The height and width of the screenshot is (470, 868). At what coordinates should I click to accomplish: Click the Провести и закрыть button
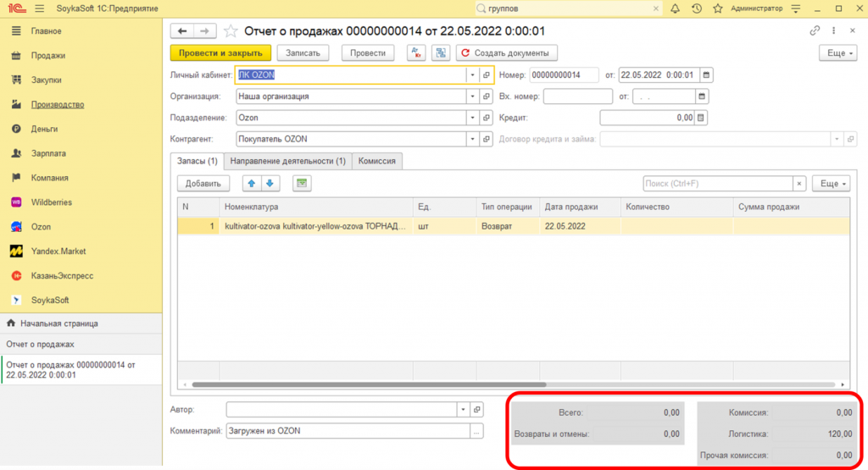pyautogui.click(x=220, y=53)
